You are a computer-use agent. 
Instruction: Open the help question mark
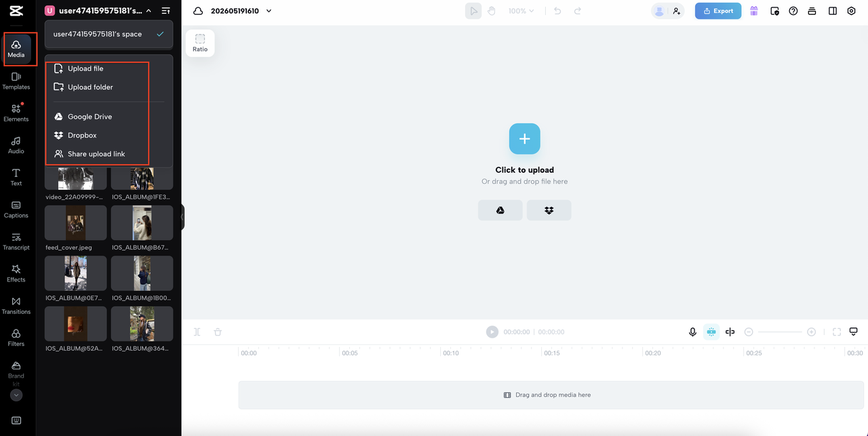(x=793, y=11)
